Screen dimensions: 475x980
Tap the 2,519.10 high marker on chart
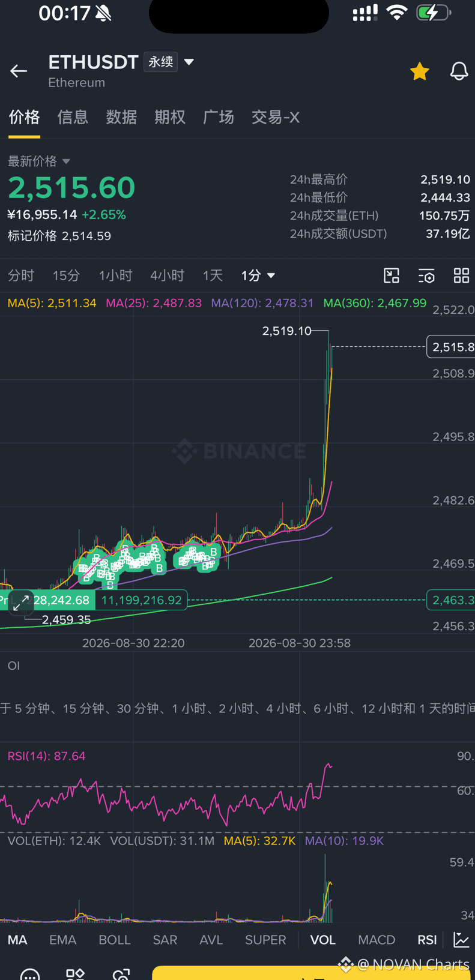[x=287, y=331]
